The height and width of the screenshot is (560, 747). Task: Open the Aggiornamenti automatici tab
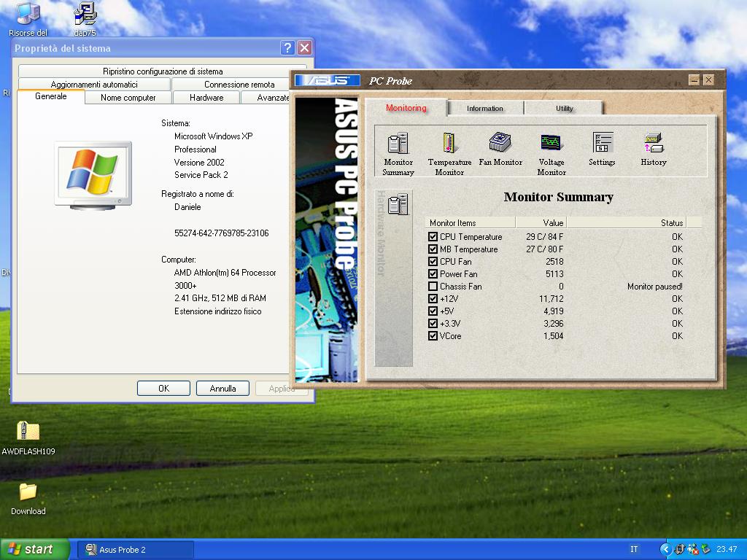coord(94,85)
